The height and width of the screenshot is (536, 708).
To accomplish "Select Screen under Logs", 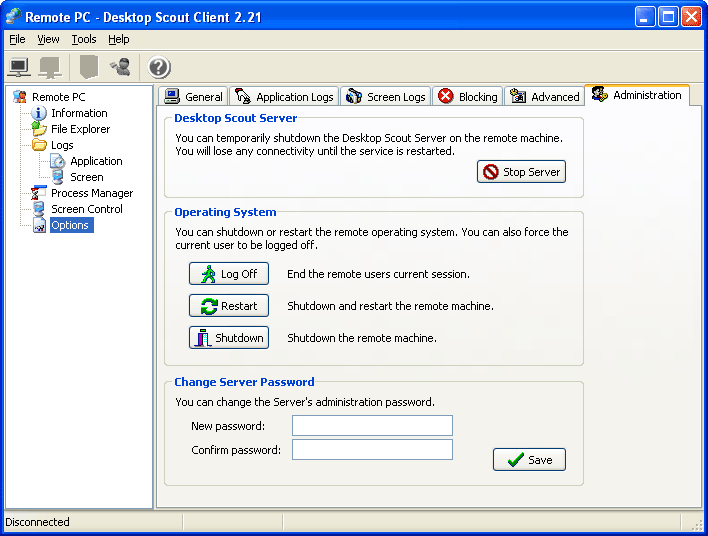I will coord(87,177).
